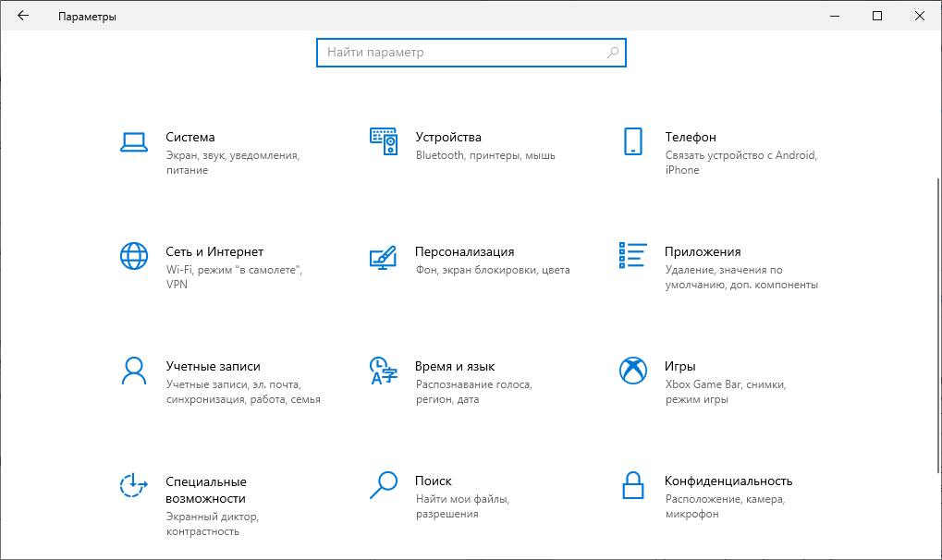Open the Конфиденциальность padlock icon
The width and height of the screenshot is (942, 560).
click(633, 485)
